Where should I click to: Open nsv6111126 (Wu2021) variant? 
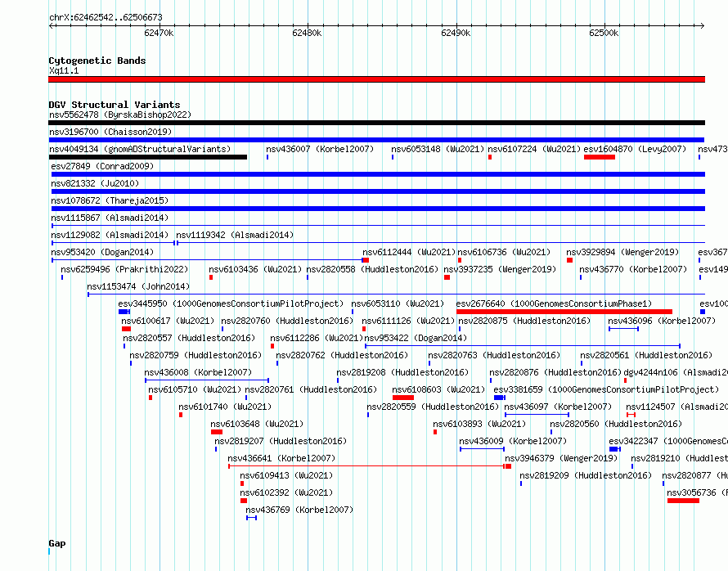point(408,321)
